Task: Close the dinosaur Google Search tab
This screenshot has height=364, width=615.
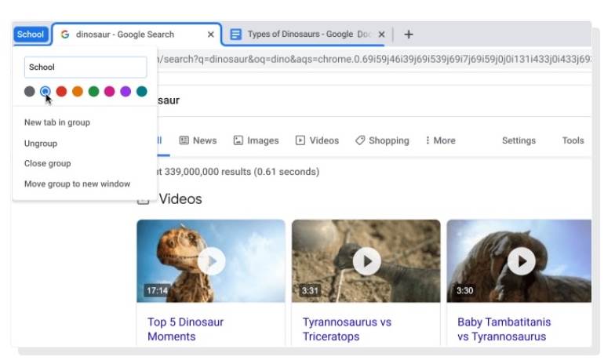Action: (x=210, y=35)
